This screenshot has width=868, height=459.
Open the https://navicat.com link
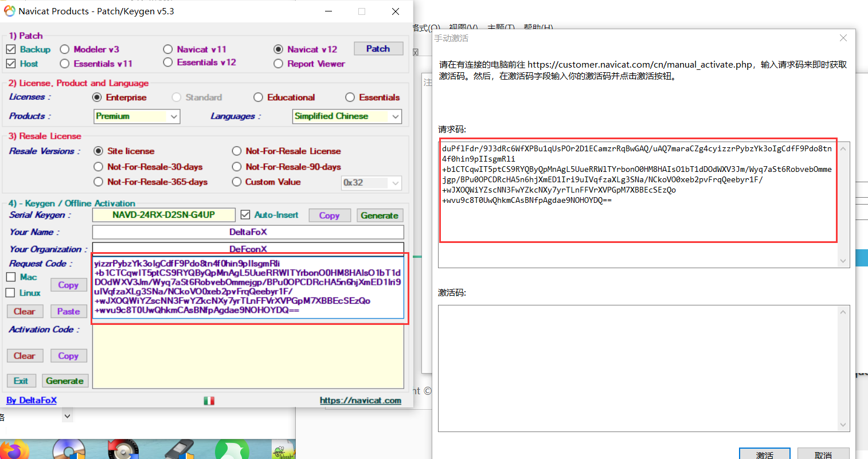point(361,401)
